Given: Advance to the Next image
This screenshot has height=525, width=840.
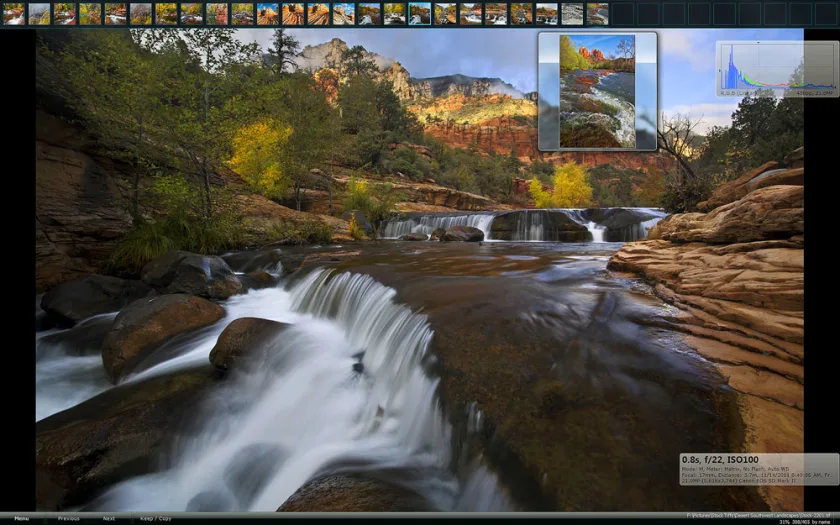Looking at the screenshot, I should pyautogui.click(x=109, y=519).
